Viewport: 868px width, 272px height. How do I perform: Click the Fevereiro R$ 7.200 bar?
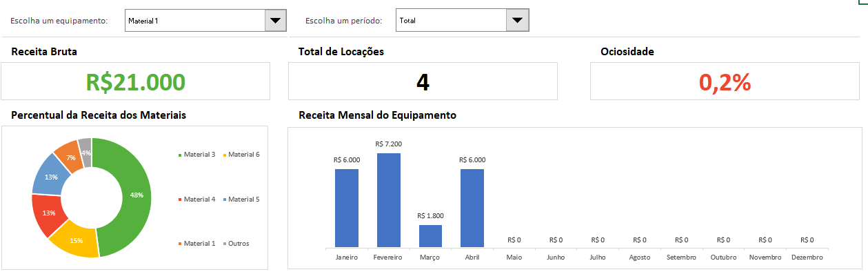click(x=389, y=200)
